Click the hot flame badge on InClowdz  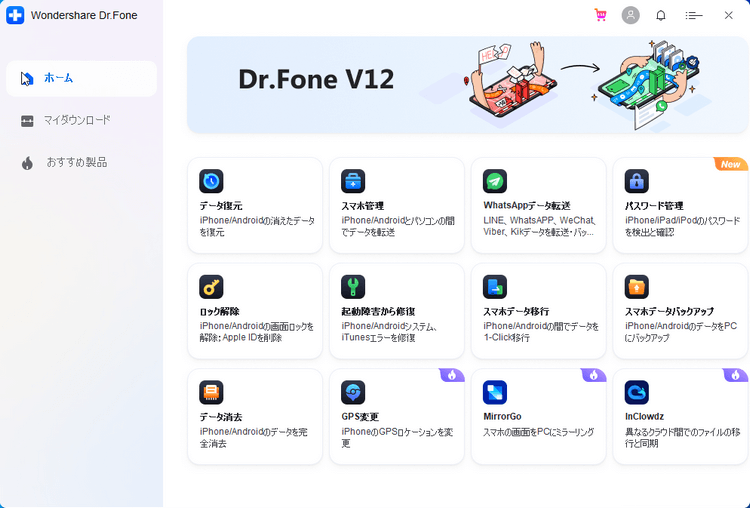click(735, 375)
